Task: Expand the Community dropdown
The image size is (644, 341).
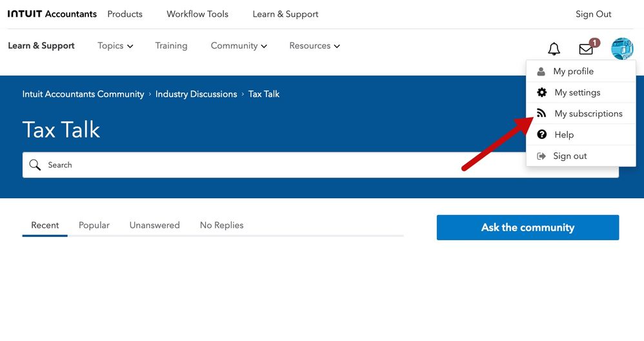Action: pyautogui.click(x=239, y=46)
